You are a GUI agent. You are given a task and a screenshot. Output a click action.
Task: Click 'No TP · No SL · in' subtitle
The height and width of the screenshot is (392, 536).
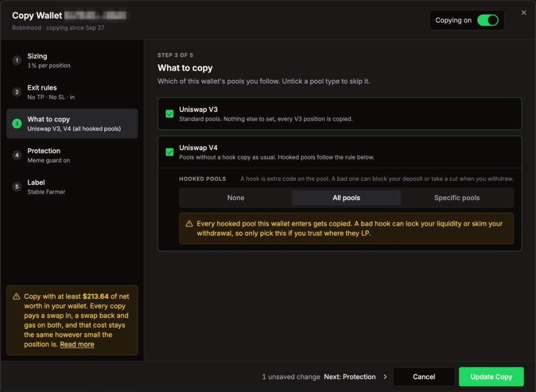[x=51, y=97]
